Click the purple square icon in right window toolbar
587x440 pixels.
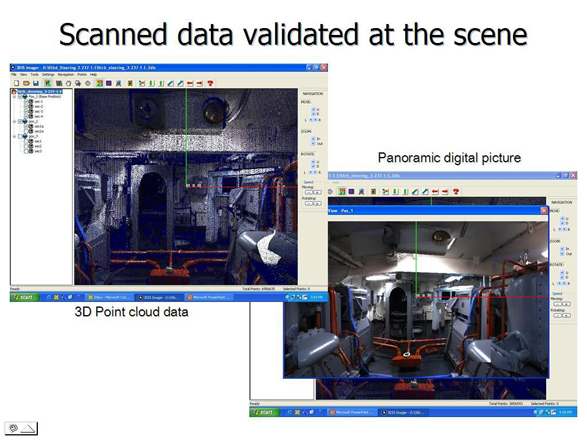(x=351, y=191)
